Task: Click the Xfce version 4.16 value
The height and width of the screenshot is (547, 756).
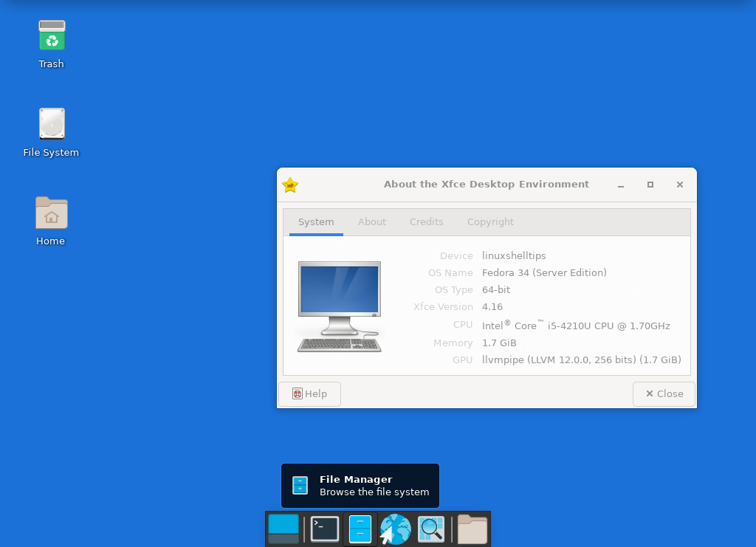Action: coord(492,306)
